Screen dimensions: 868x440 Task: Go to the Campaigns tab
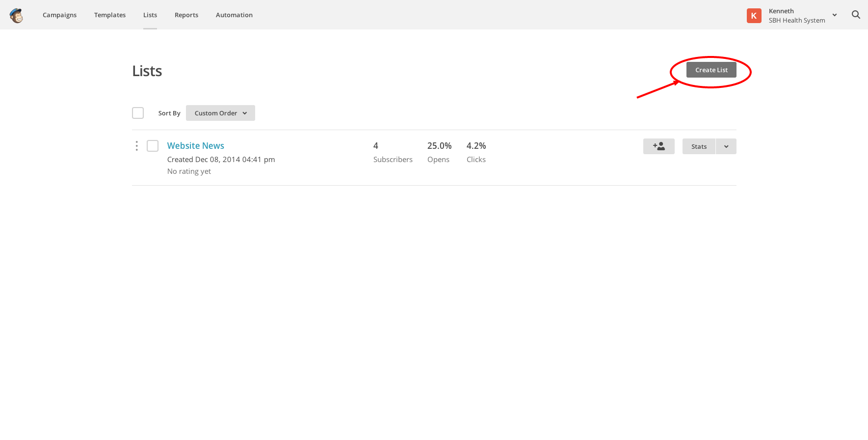(59, 15)
